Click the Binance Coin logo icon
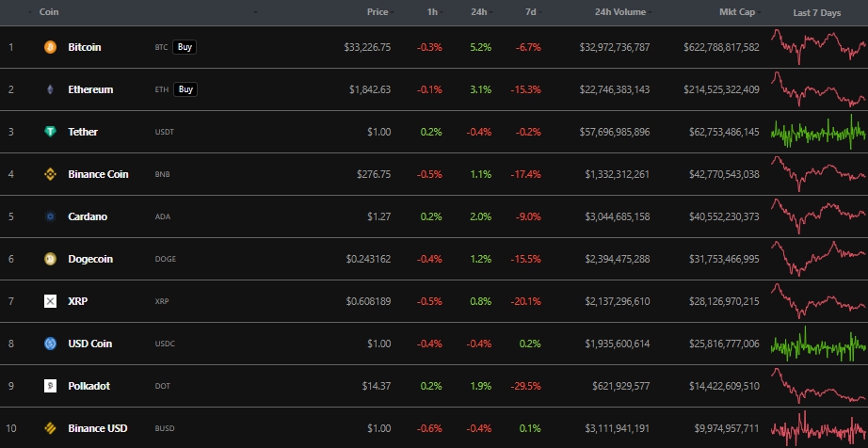 [50, 174]
